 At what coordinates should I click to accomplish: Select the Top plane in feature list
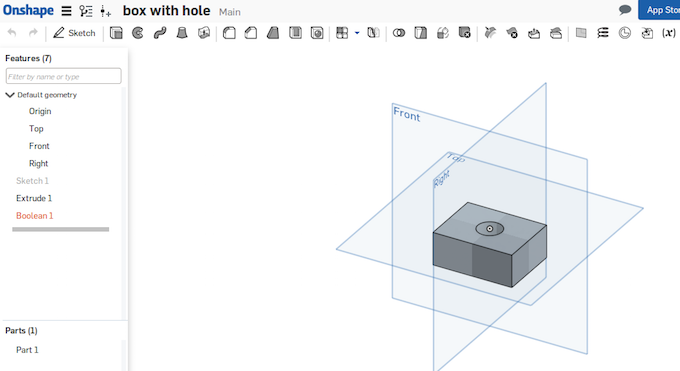click(x=36, y=128)
